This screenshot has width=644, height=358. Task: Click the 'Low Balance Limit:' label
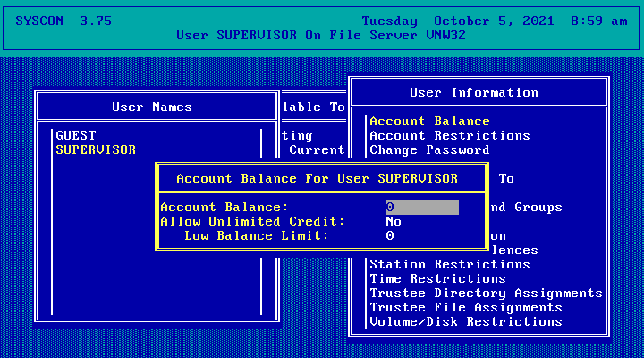(x=257, y=236)
